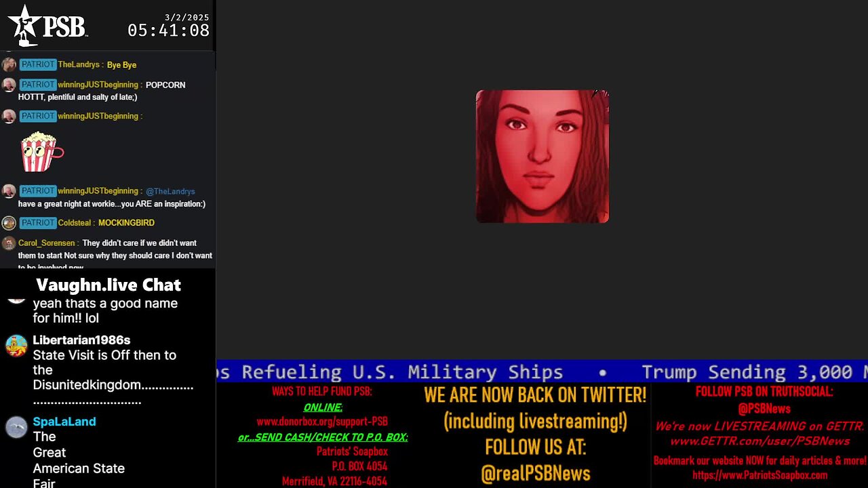Click 'FOLLOW PSB ON TRUTHSOCIAL' text

[x=764, y=392]
